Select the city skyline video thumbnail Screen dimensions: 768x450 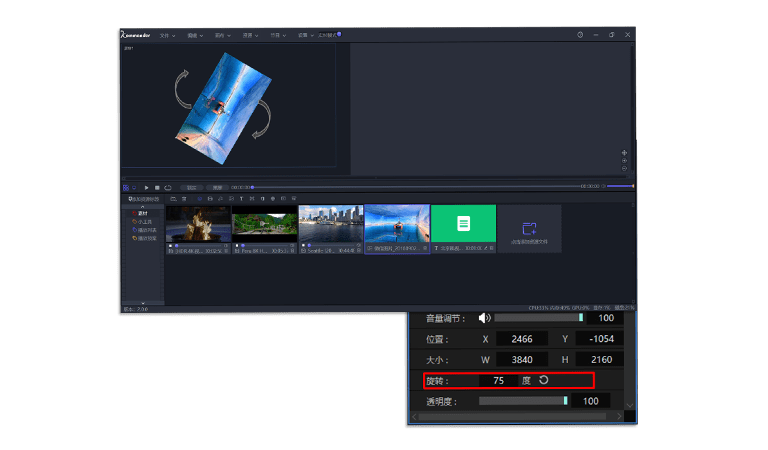tap(330, 224)
